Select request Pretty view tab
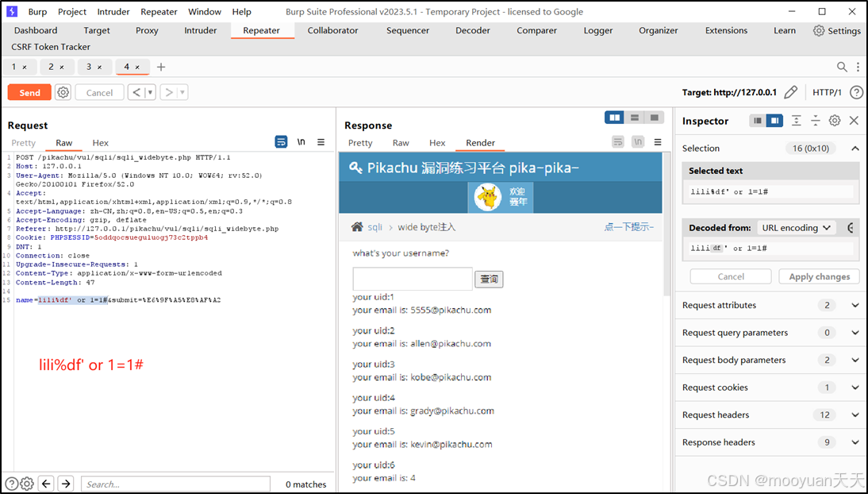The height and width of the screenshot is (494, 868). coord(23,142)
